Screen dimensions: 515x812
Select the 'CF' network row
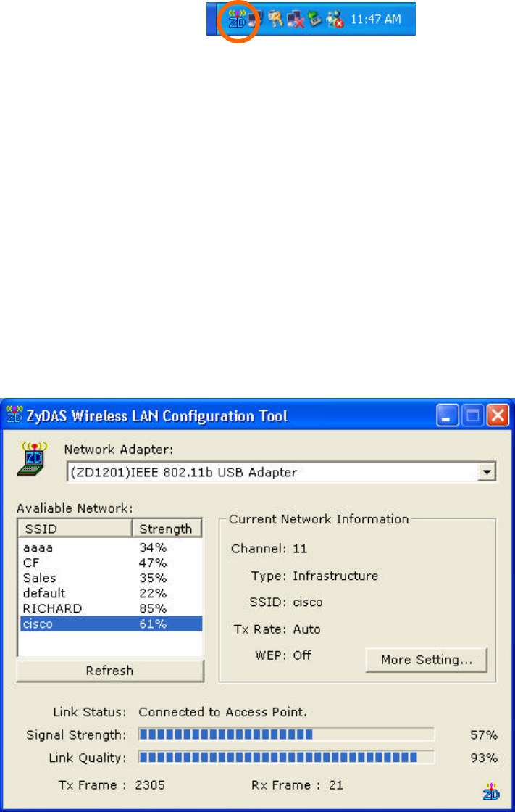(111, 563)
